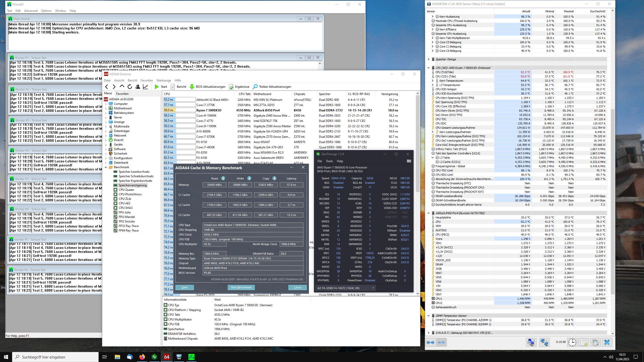Select FPU Julia benchmark item
This screenshot has height=362, width=644.
point(125,212)
